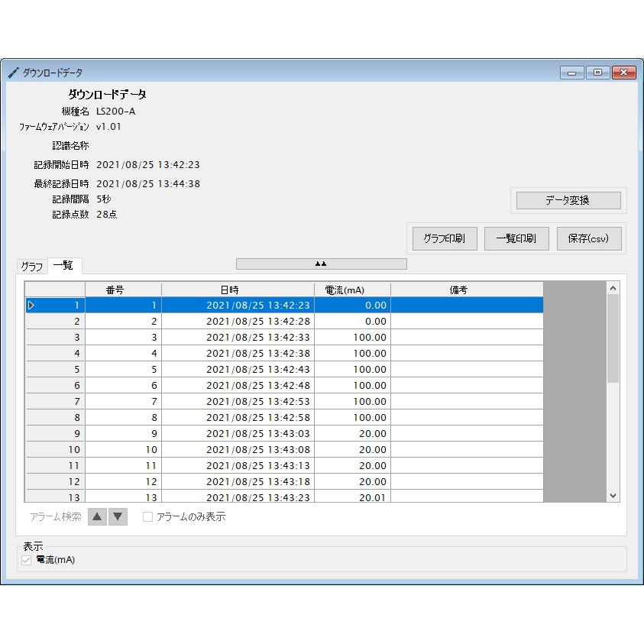The width and height of the screenshot is (644, 644).
Task: Click date cell 2021/08/25 13:43:08
Action: coord(238,449)
